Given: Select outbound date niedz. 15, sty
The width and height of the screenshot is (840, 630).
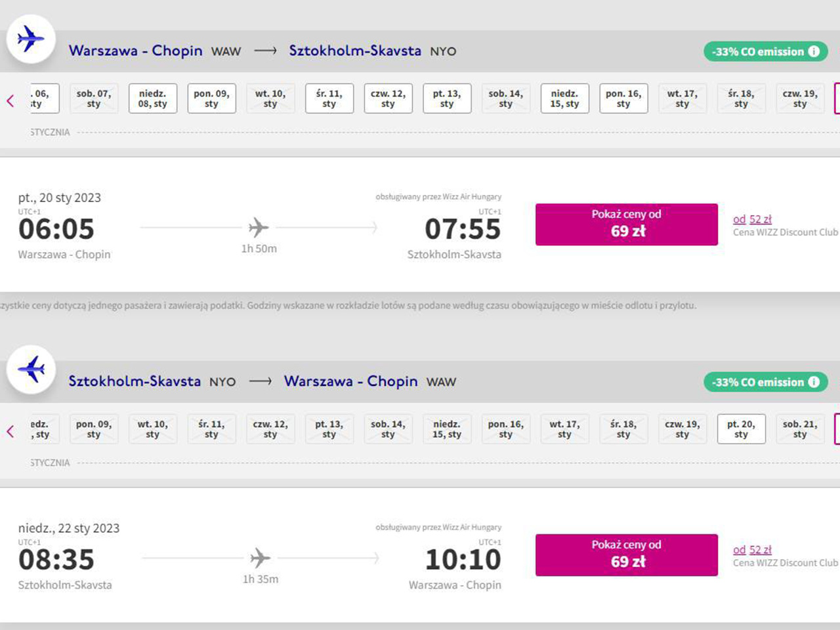Looking at the screenshot, I should tap(564, 98).
